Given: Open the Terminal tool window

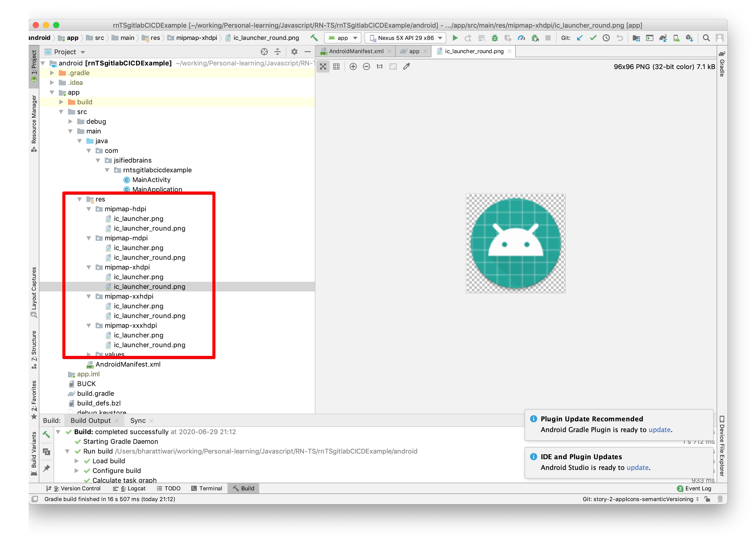Looking at the screenshot, I should coord(206,488).
